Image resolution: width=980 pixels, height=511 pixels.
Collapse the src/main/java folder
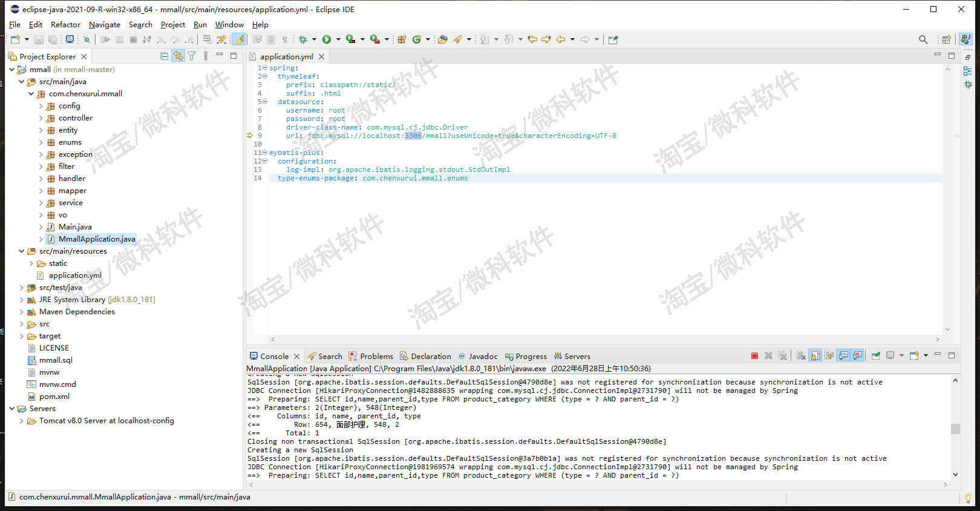[21, 81]
